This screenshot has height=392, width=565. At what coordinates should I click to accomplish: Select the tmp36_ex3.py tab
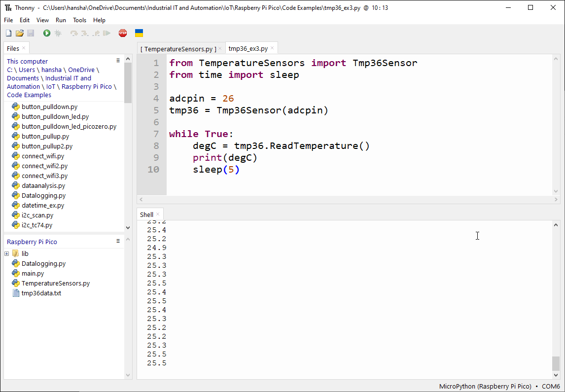coord(248,48)
